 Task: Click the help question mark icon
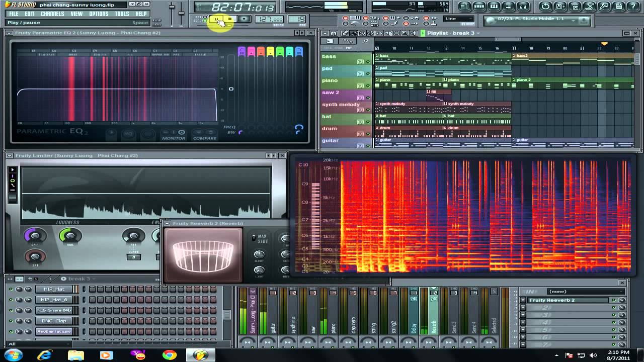point(633,7)
